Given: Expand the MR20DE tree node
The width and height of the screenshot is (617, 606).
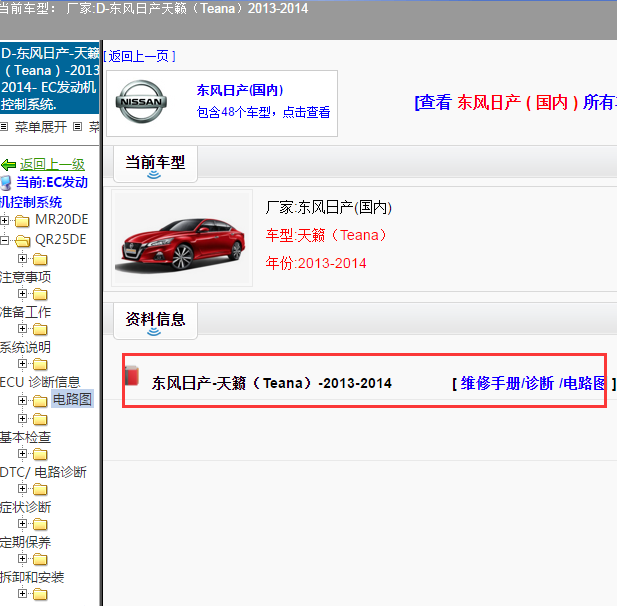Looking at the screenshot, I should [x=4, y=221].
